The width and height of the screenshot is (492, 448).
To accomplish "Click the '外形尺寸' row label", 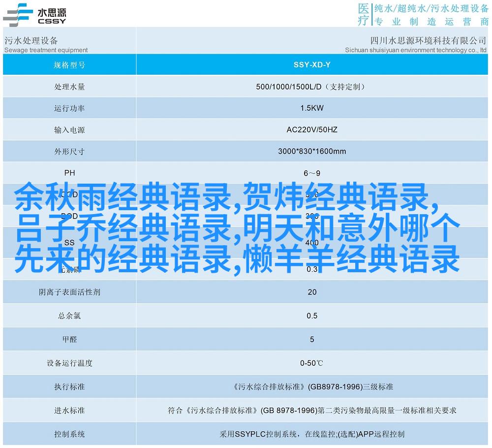I will 69,152.
